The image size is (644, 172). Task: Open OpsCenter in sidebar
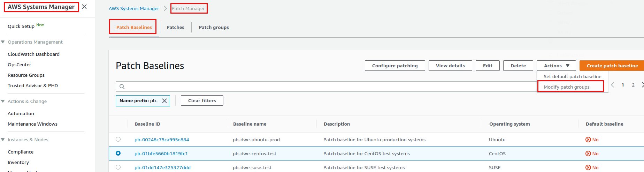pyautogui.click(x=20, y=65)
